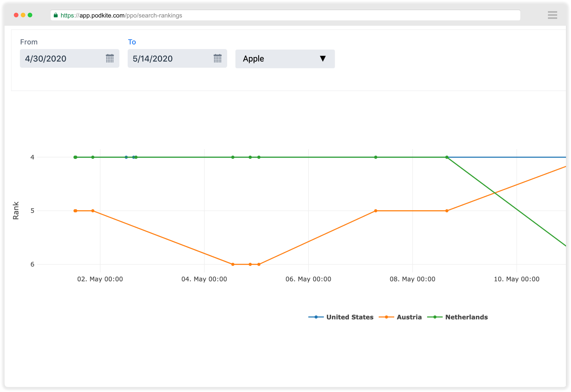
Task: Click the browser hamburger menu icon
Action: (x=552, y=15)
